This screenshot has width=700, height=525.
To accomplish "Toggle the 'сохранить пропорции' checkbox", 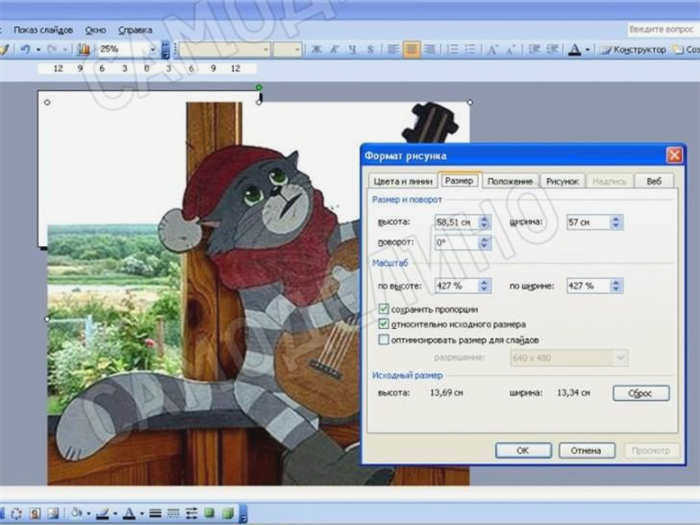I will (383, 309).
